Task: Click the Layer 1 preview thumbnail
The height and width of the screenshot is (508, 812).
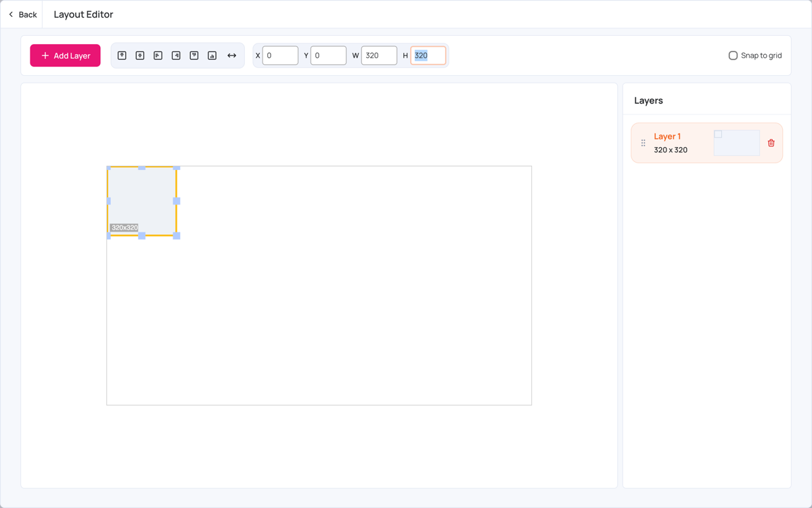Action: coord(737,143)
